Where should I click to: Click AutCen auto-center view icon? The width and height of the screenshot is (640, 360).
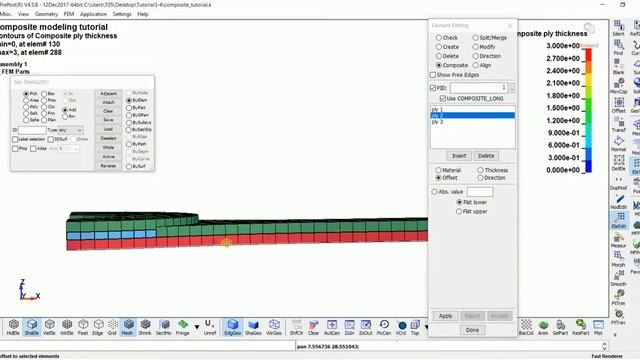coord(332,327)
